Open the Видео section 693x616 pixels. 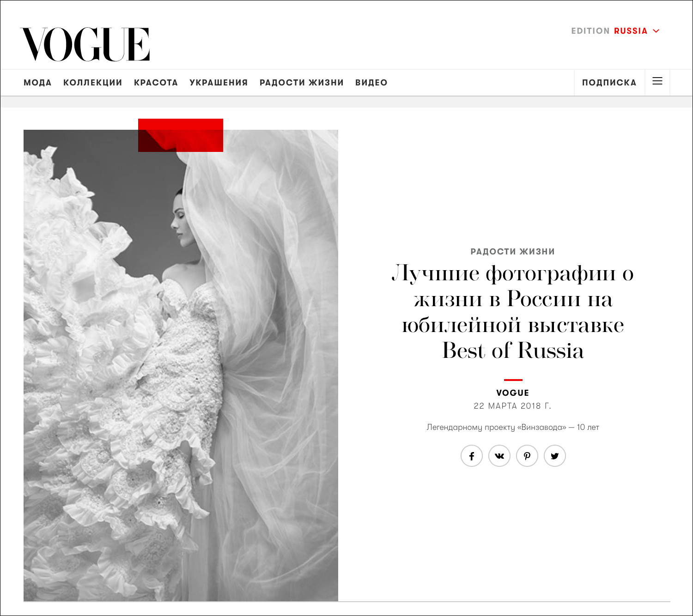tap(371, 83)
